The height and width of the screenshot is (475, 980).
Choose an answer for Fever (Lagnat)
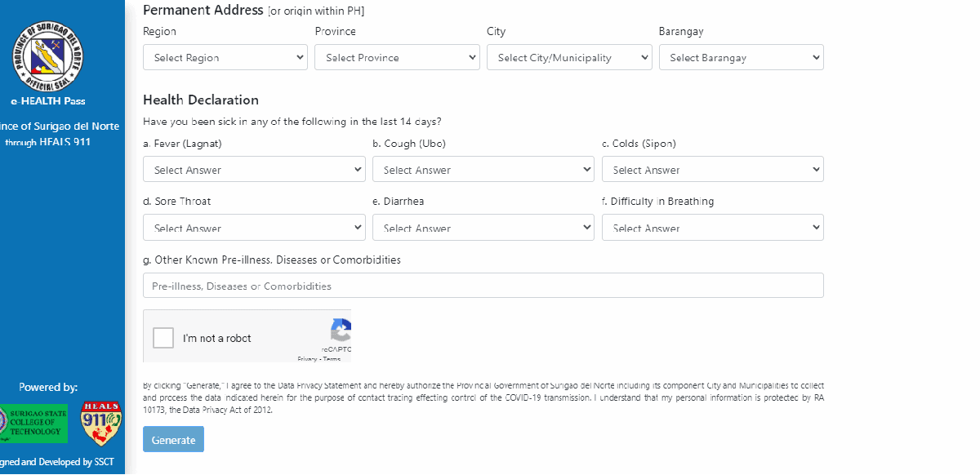[254, 170]
